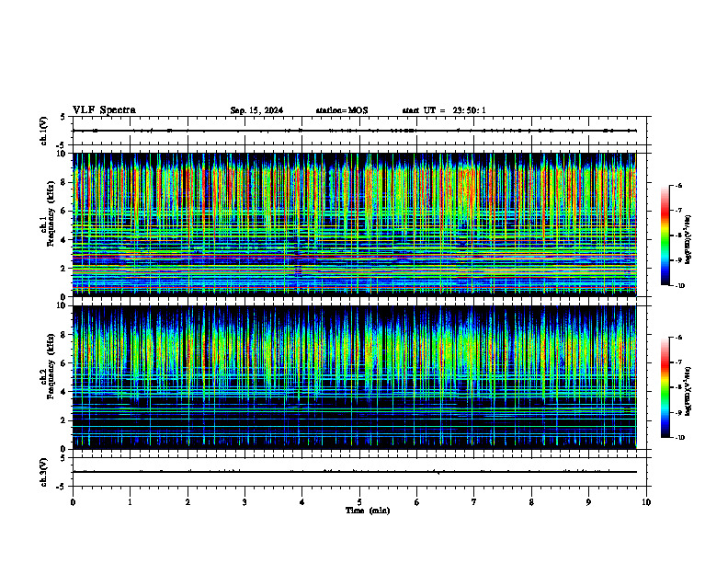Click the log(PSD) legend title beside ch.2 color bar
This screenshot has width=728, height=563.
pos(689,391)
